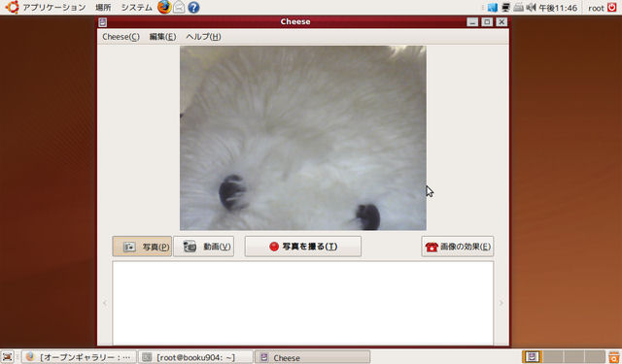Launch the mail envelope icon in the top panel
The height and width of the screenshot is (364, 622).
(x=179, y=7)
